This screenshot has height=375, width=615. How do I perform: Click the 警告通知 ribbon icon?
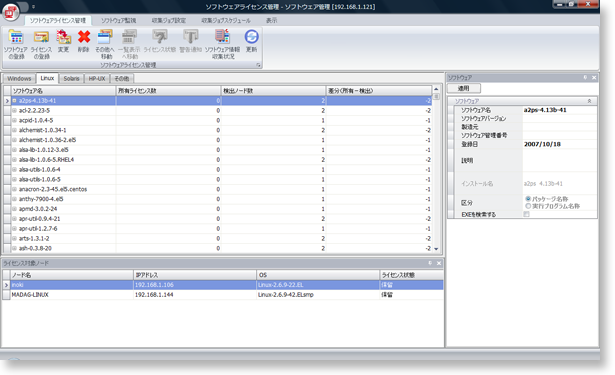pos(191,41)
